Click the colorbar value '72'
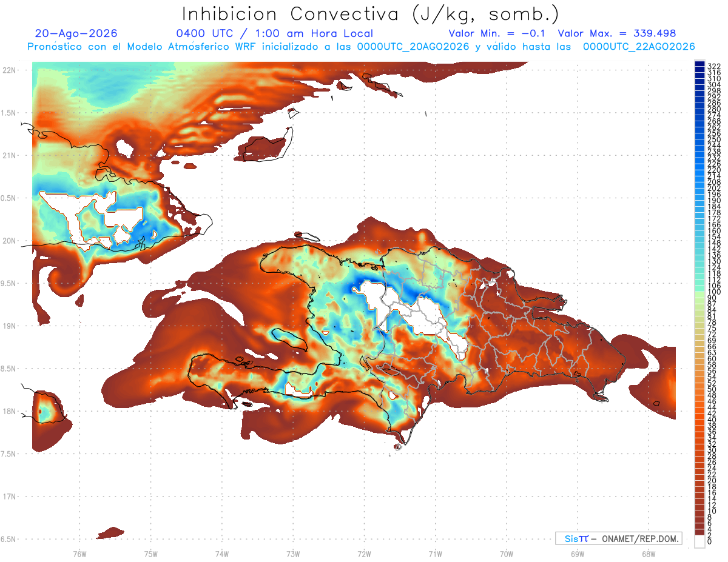 712,335
